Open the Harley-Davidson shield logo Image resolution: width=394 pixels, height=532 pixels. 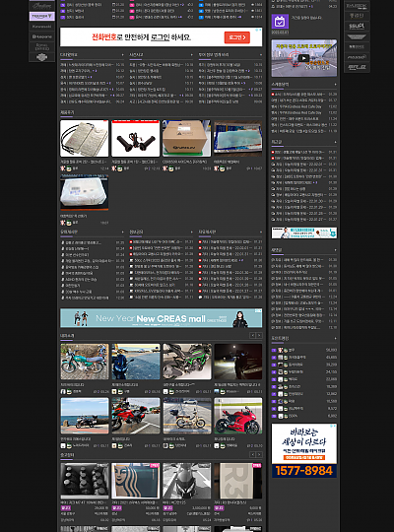pos(41,57)
